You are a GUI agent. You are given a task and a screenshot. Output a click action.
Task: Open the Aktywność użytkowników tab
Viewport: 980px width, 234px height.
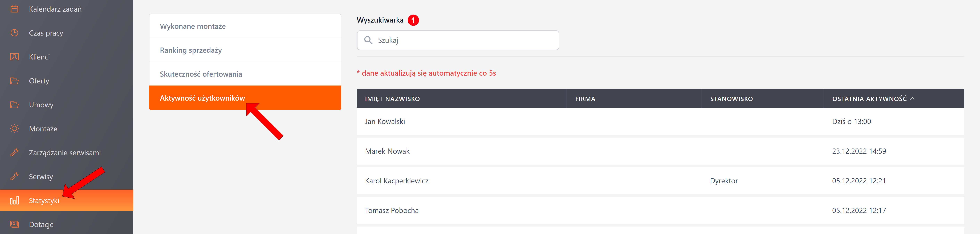point(245,98)
